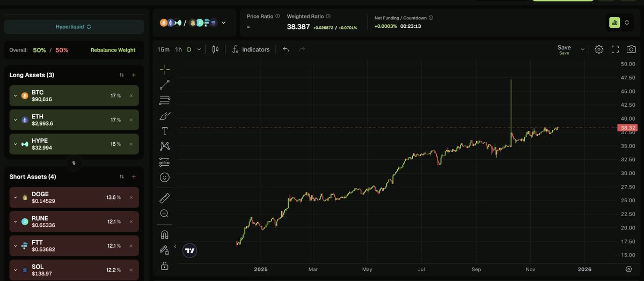The width and height of the screenshot is (644, 281).
Task: Add a new long asset
Action: click(x=134, y=75)
